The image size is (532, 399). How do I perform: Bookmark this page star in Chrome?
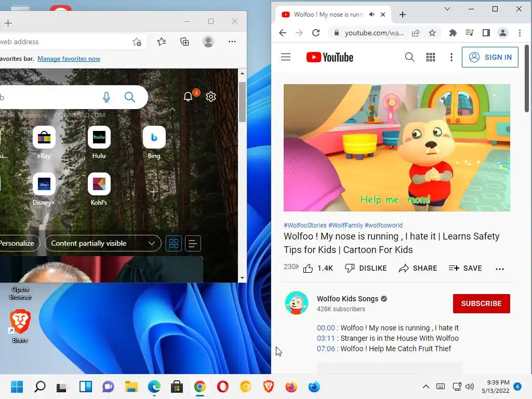(x=432, y=33)
